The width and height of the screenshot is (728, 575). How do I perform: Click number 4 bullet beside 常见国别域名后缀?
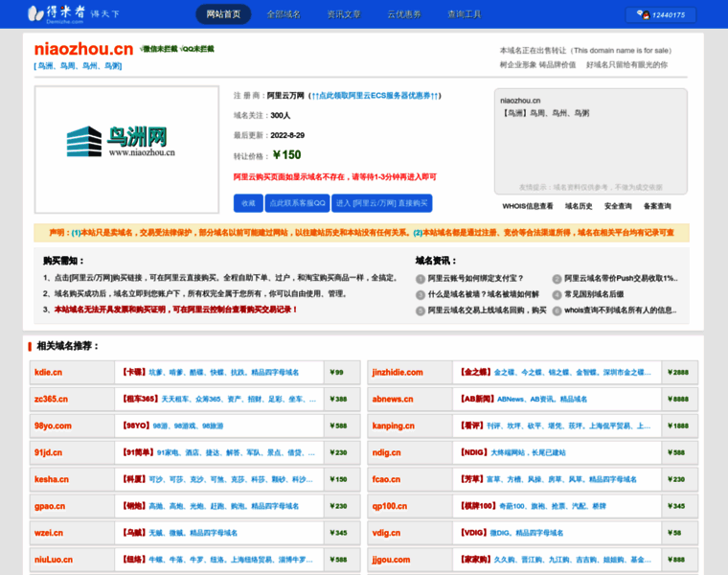click(557, 295)
